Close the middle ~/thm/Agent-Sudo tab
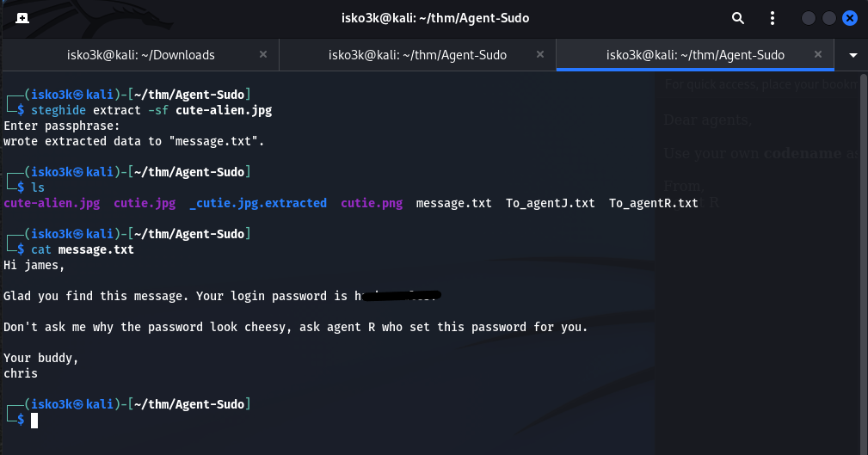Screen dimensions: 868x455 point(541,55)
